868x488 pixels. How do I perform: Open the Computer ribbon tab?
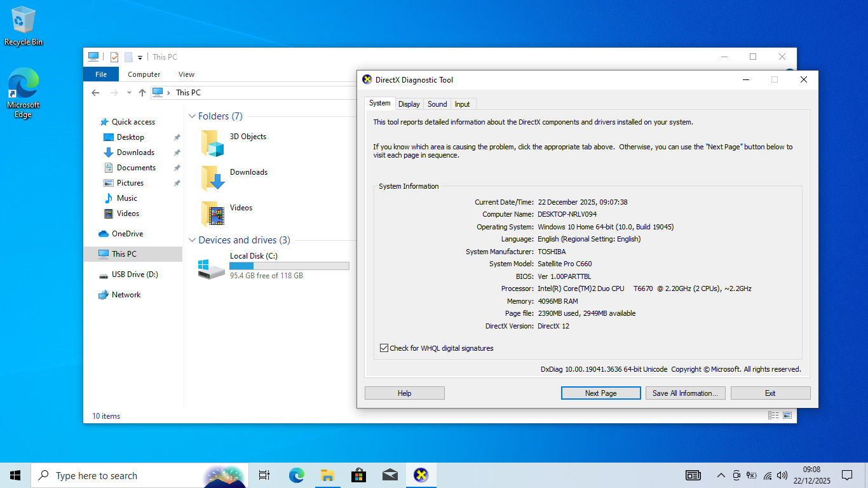pos(144,74)
